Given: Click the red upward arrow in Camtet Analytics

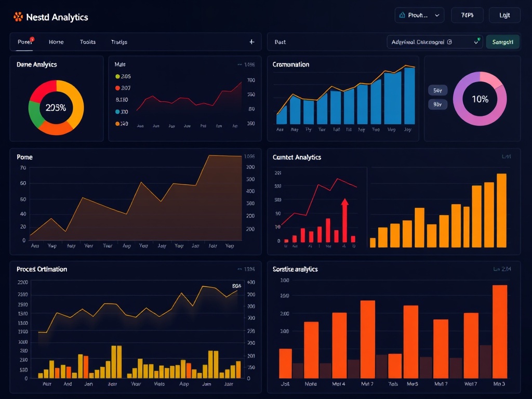Looking at the screenshot, I should (344, 218).
